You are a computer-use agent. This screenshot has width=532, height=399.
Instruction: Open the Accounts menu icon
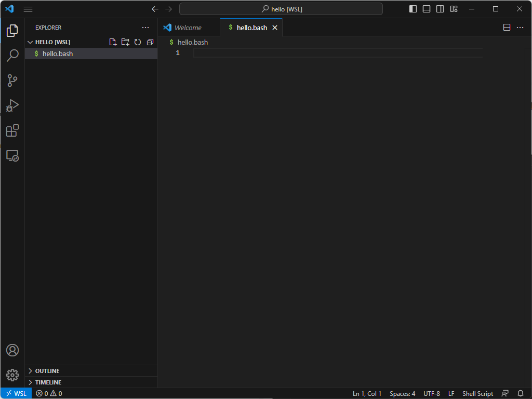12,350
